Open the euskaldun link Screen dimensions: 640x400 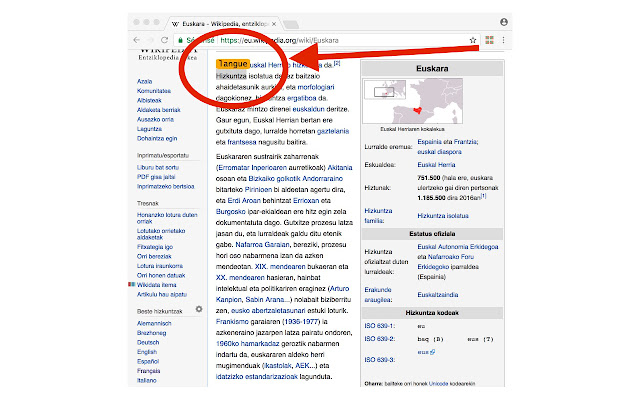(x=308, y=109)
